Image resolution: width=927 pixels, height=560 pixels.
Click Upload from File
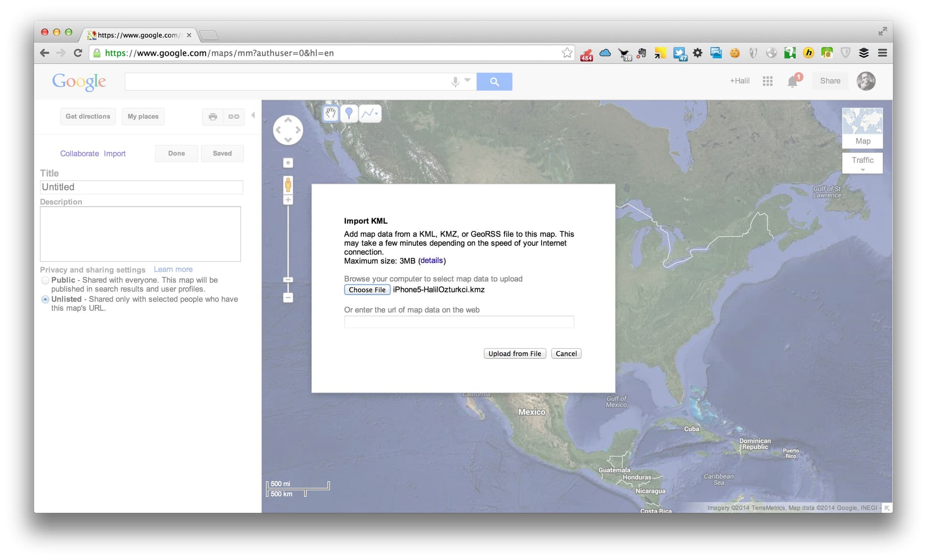515,354
